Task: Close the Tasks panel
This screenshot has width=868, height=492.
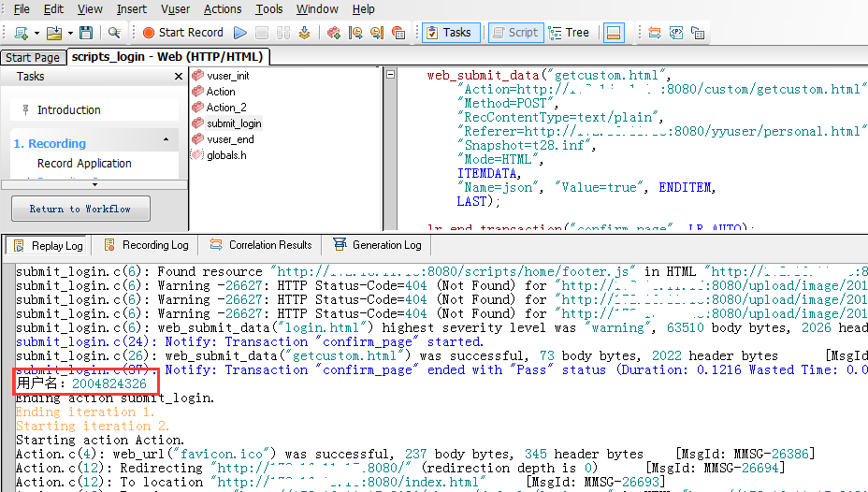Action: [179, 77]
